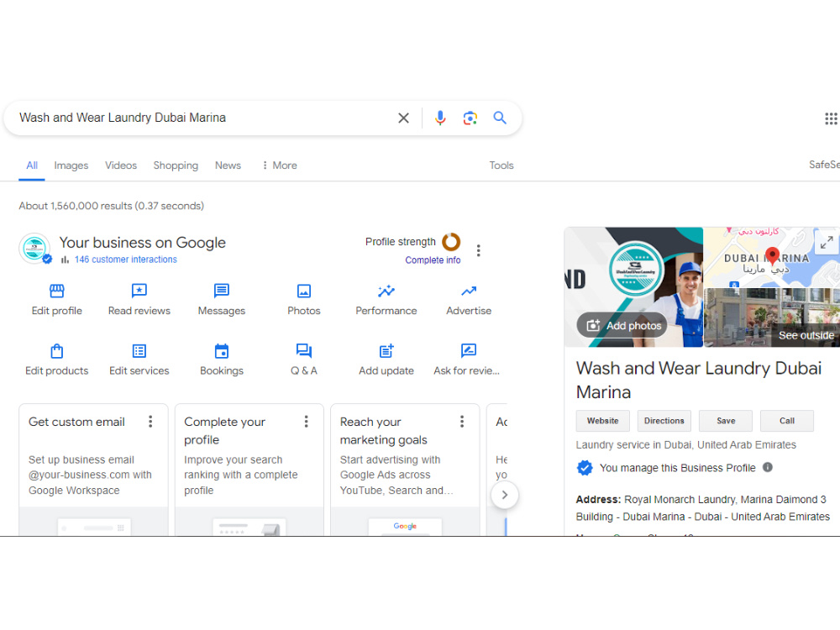Image resolution: width=840 pixels, height=630 pixels.
Task: Click the profile strength progress ring
Action: 451,242
